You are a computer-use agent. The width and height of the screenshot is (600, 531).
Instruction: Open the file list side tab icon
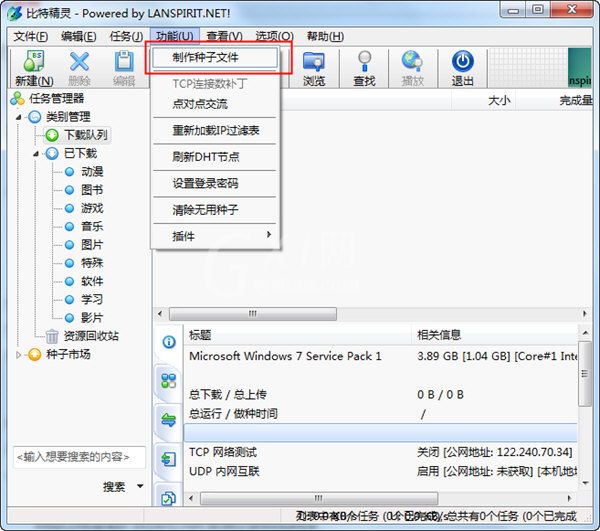click(x=169, y=459)
